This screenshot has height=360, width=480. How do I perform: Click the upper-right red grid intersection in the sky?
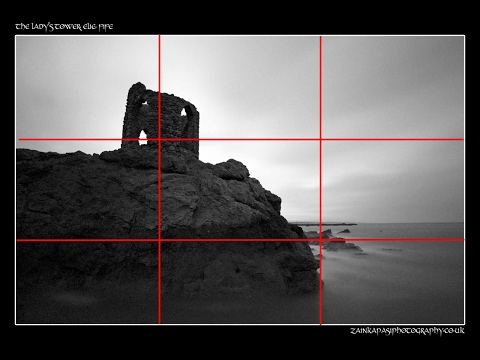[x=321, y=139]
